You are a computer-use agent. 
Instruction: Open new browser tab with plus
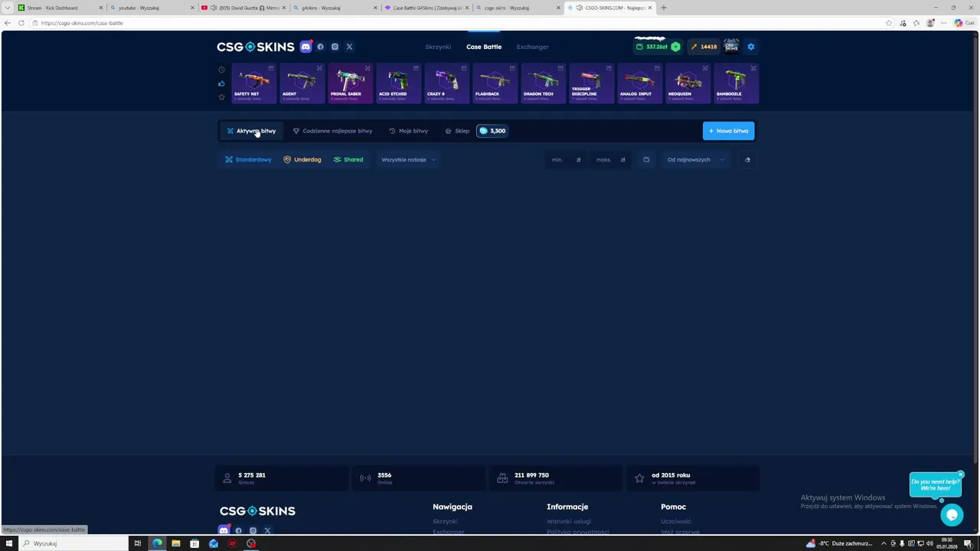(x=664, y=8)
